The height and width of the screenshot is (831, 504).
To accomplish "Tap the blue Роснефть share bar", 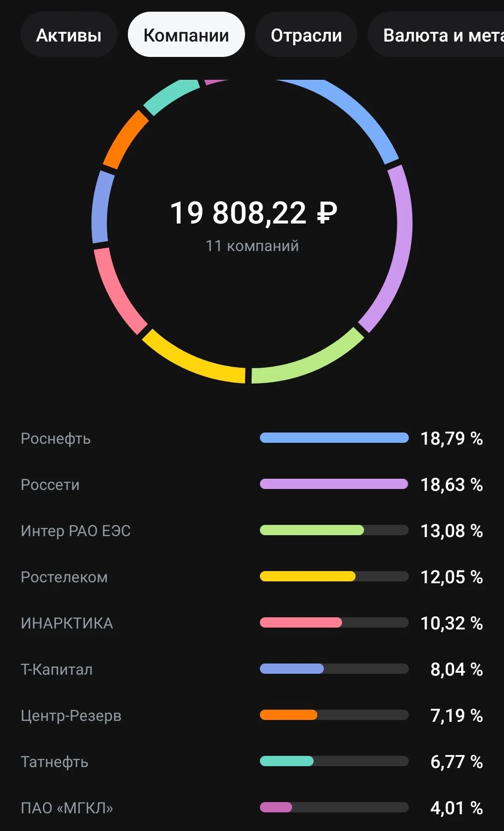I will click(334, 438).
